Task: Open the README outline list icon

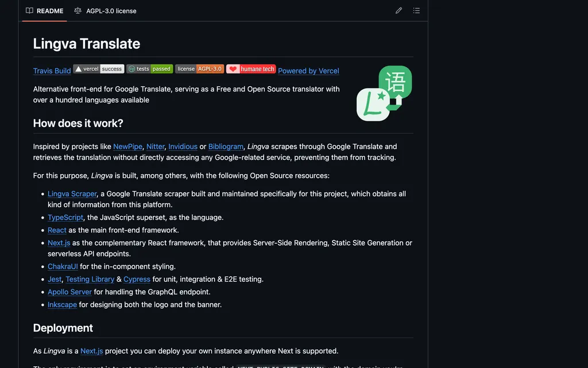Action: click(x=416, y=10)
